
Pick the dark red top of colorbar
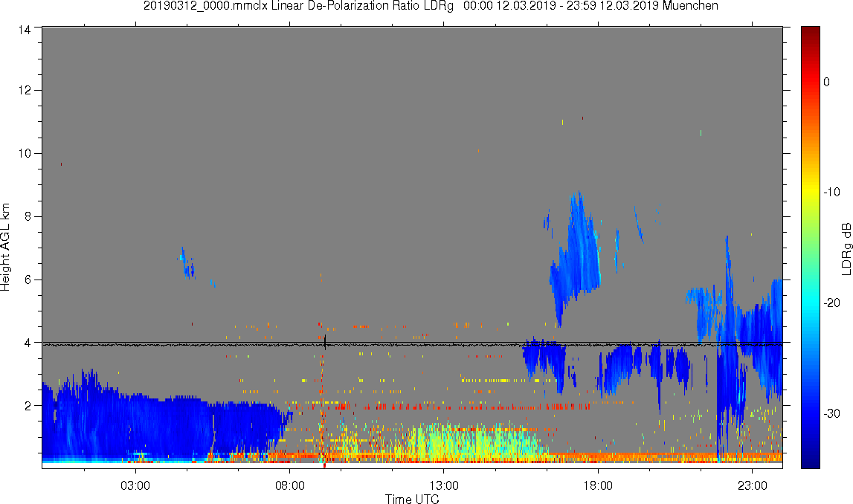click(810, 33)
